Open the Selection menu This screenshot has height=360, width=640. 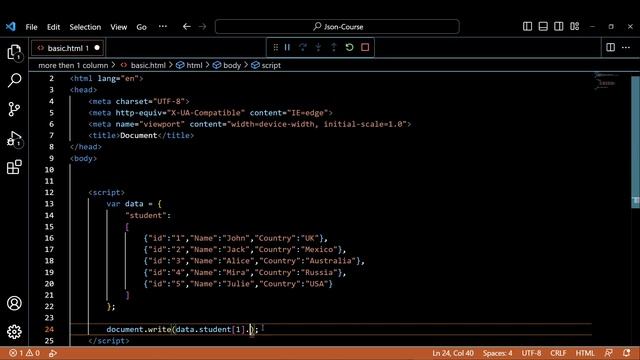click(x=85, y=27)
